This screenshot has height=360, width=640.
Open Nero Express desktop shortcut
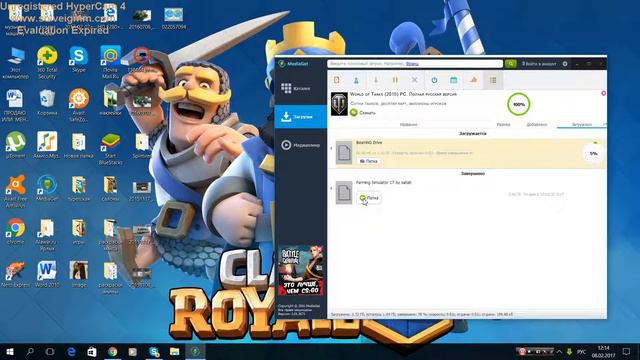16,275
